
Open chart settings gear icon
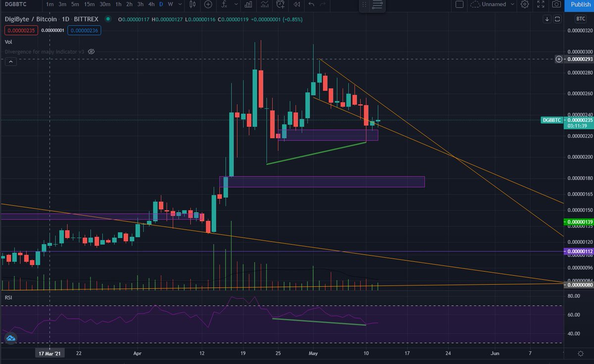point(525,4)
